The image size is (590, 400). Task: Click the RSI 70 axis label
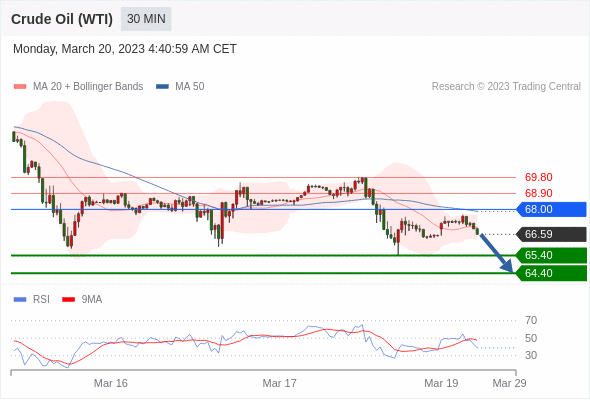click(x=531, y=320)
